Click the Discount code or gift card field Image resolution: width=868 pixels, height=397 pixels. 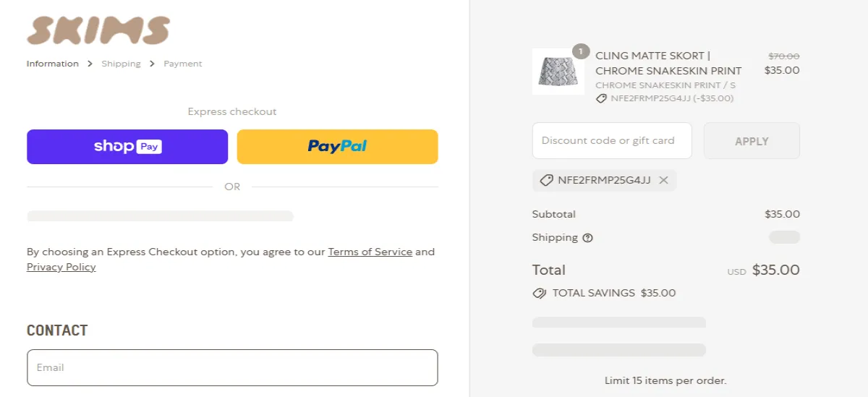(612, 141)
